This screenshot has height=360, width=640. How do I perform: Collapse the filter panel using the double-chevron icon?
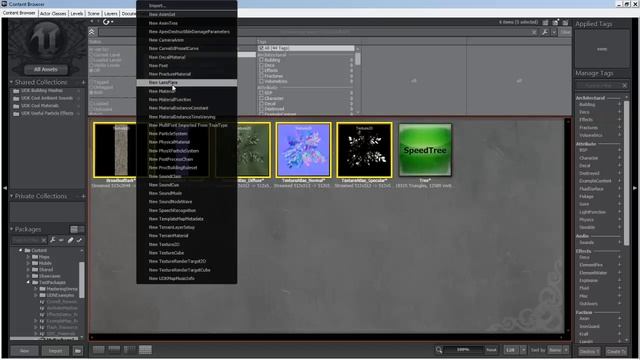click(x=92, y=32)
